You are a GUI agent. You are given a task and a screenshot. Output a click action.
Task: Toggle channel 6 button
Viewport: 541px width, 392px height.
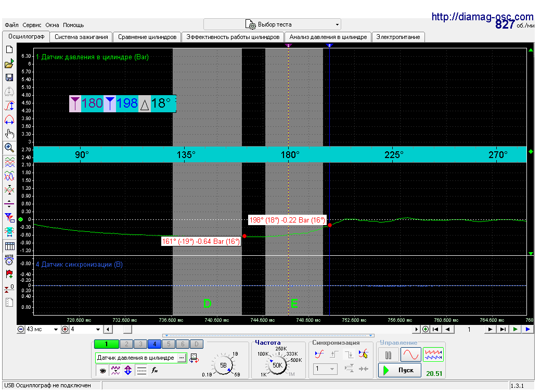tap(183, 344)
